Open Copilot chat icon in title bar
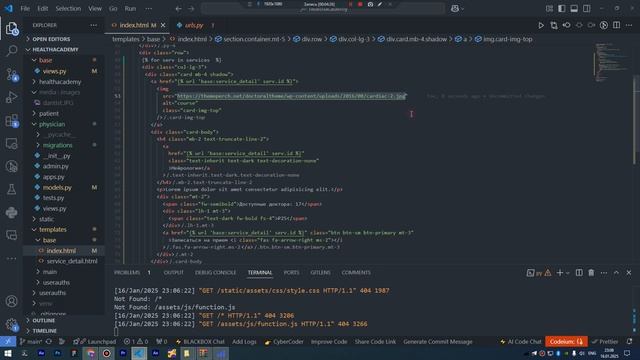This screenshot has width=640, height=360. pos(455,9)
